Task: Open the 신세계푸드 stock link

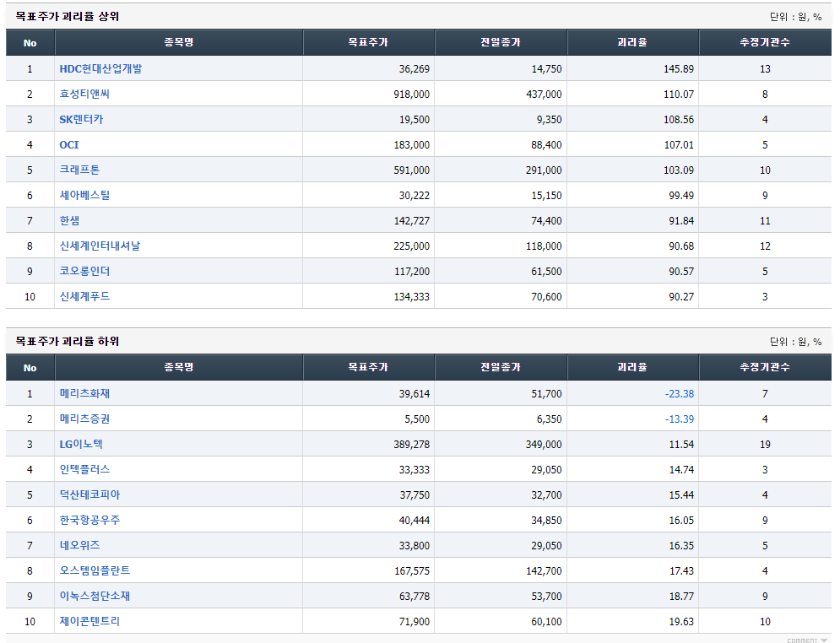Action: (84, 296)
